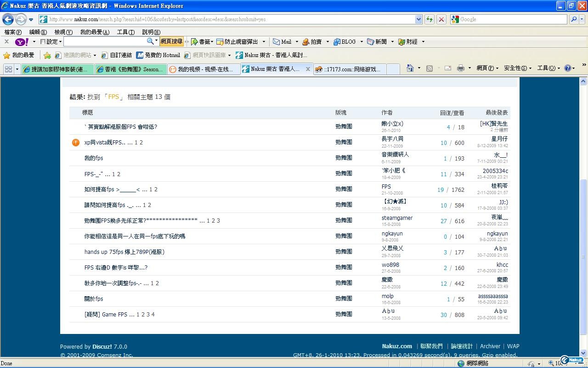Open the 我的最愛(A) Favorites menu
Image resolution: width=588 pixels, height=368 pixels.
coord(95,32)
